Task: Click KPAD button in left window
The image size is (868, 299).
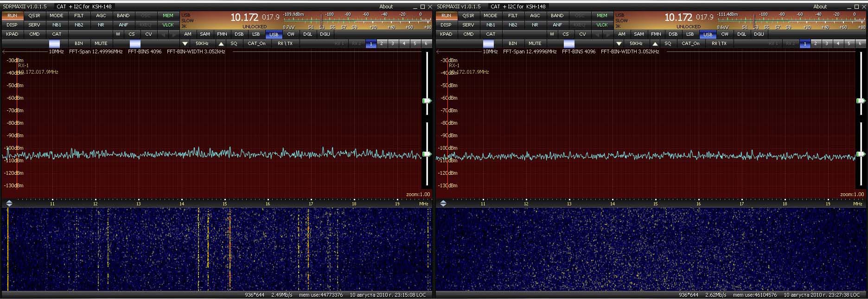Action: [12, 34]
